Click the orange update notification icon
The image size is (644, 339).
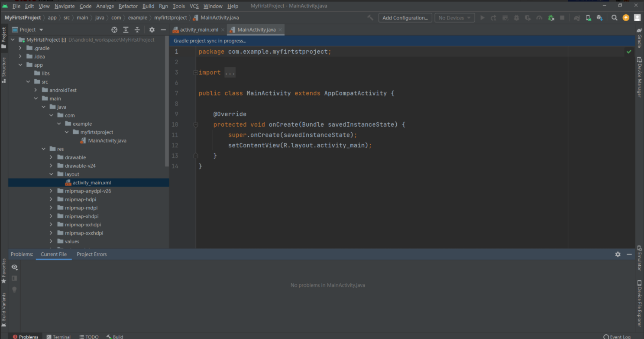pos(625,18)
